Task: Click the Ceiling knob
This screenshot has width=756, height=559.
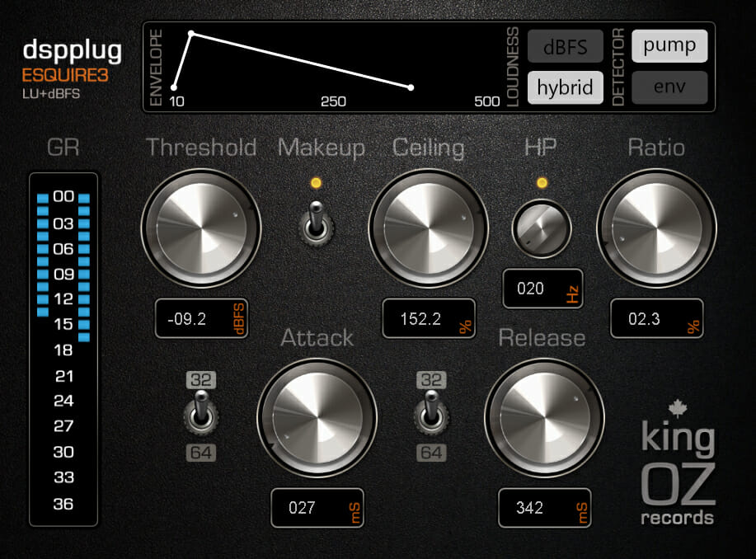Action: (x=429, y=224)
